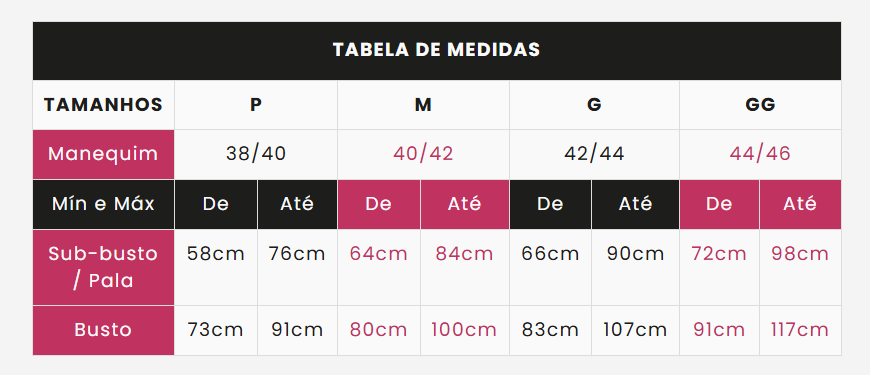Click the 38/40 manequim cell
The height and width of the screenshot is (375, 870).
coord(256,154)
